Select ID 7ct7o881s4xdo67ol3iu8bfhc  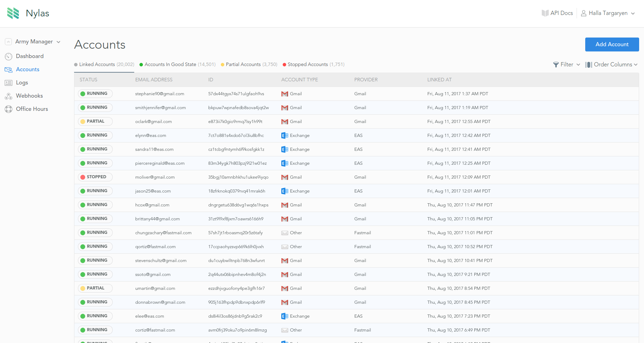pyautogui.click(x=236, y=136)
